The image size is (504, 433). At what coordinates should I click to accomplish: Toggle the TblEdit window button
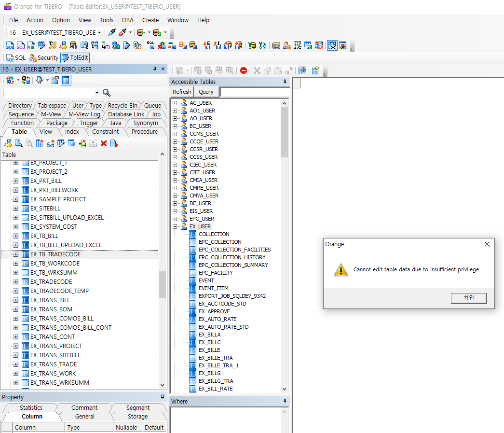point(75,58)
